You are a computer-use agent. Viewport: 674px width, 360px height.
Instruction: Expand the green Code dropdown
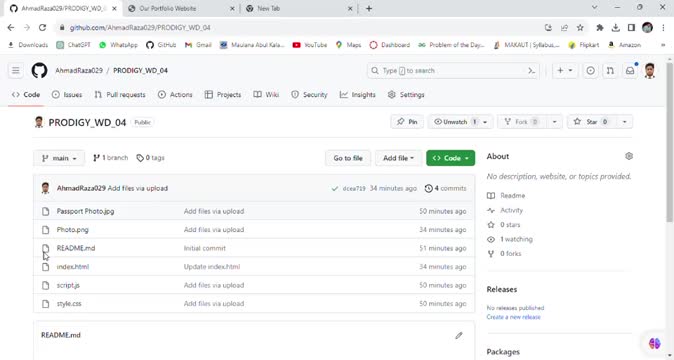450,158
